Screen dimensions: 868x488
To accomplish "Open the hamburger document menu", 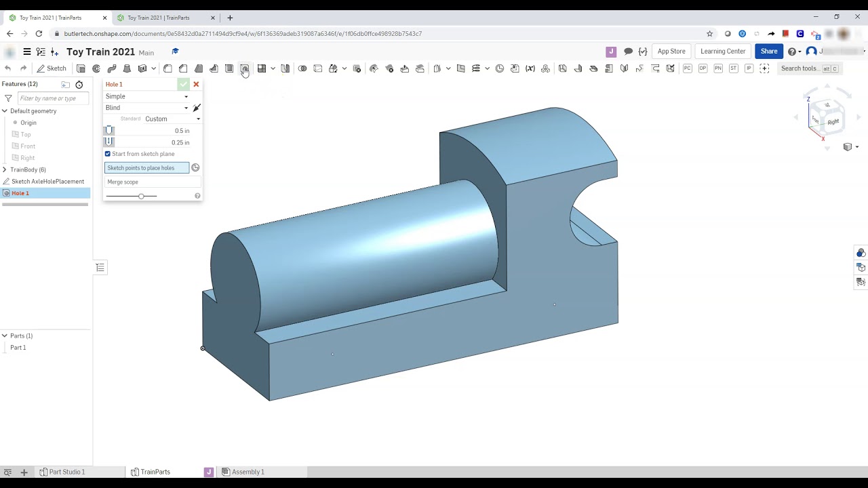I will [26, 52].
